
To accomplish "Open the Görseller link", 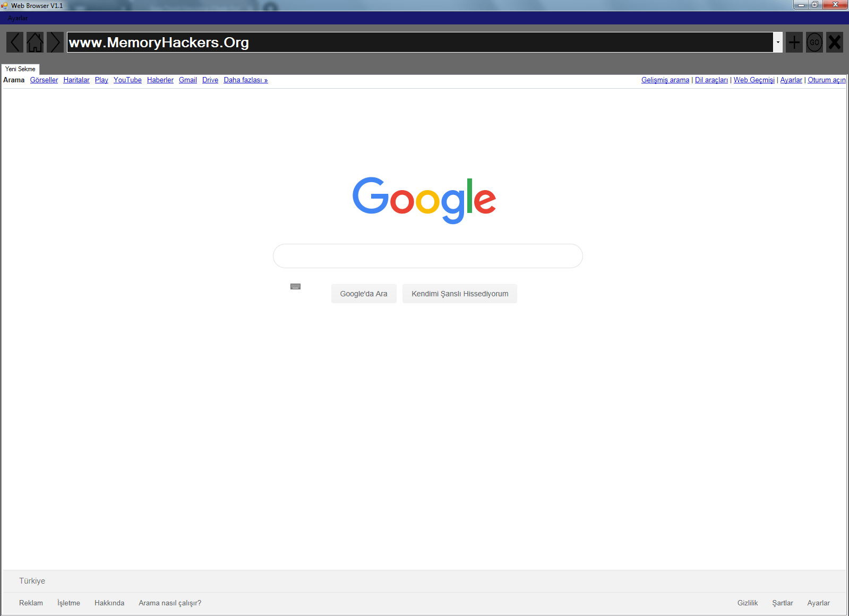I will 44,80.
